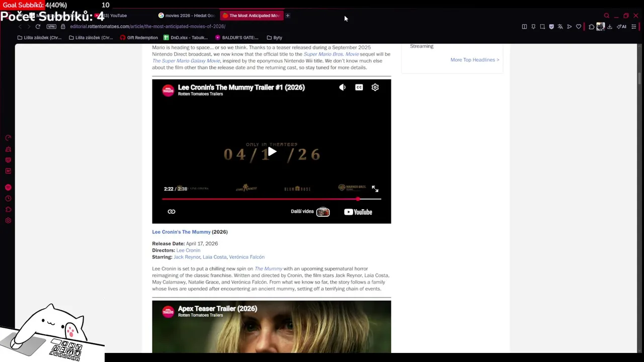Play the Mummy trailer video
The width and height of the screenshot is (644, 362).
point(272,152)
